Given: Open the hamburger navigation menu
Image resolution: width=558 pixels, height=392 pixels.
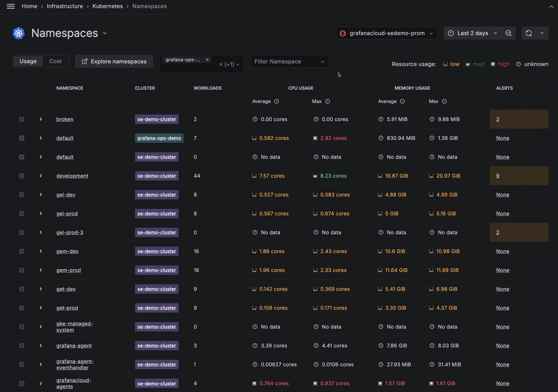Looking at the screenshot, I should tap(11, 6).
